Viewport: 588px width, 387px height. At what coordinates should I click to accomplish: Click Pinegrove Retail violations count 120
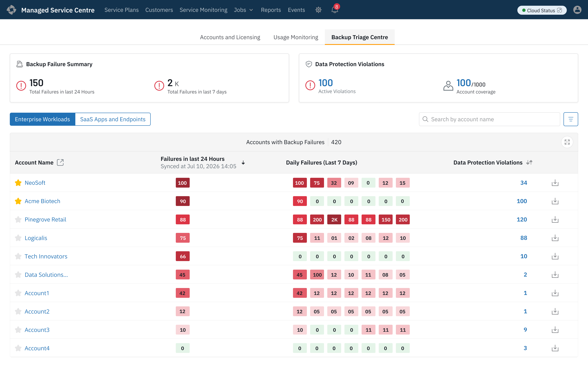(x=521, y=220)
